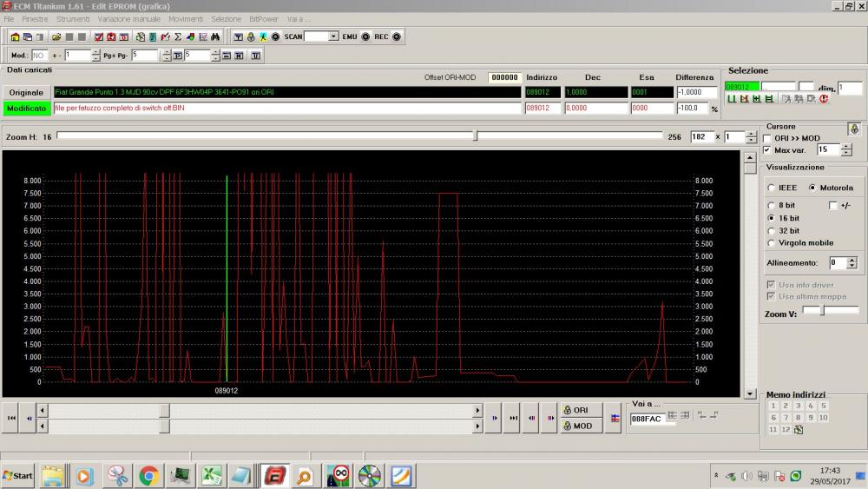Click the binoculars search toolbar icon

215,36
